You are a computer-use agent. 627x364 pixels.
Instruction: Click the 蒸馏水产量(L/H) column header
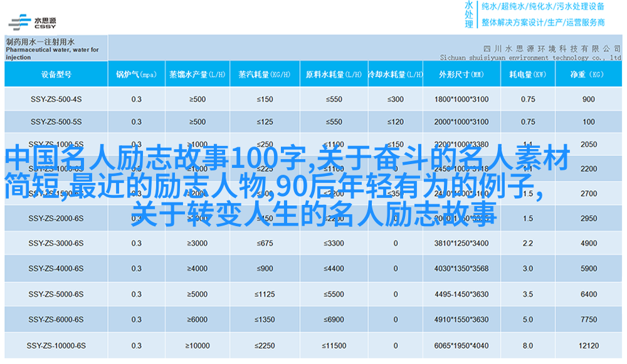click(x=197, y=75)
